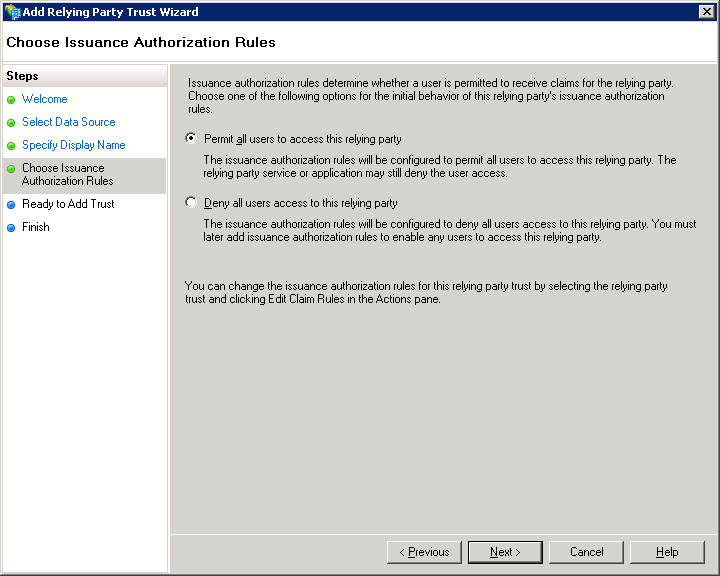This screenshot has width=720, height=576.
Task: Select the Choose Issuance Authorization Rules step text
Action: [67, 174]
